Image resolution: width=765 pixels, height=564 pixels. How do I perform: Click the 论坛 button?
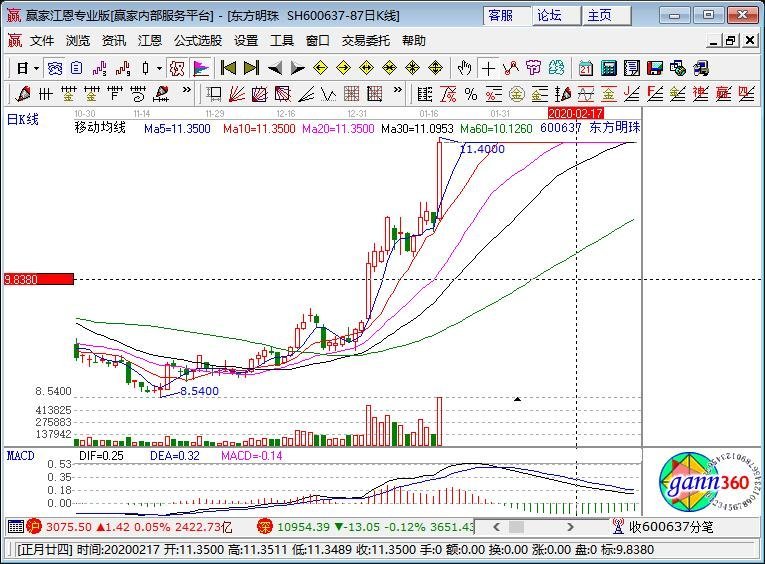coord(556,16)
